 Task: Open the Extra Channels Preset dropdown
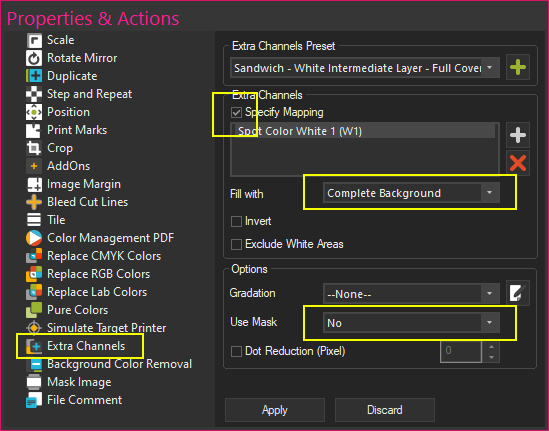pos(365,68)
